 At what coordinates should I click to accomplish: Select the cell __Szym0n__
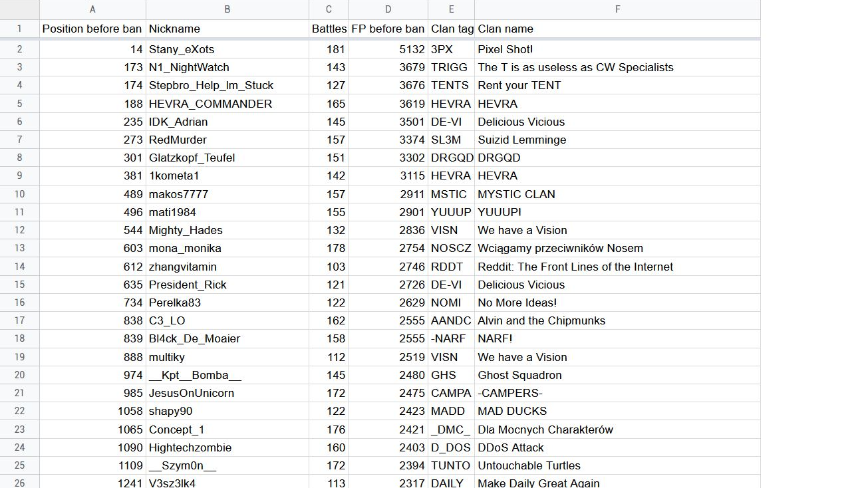227,465
